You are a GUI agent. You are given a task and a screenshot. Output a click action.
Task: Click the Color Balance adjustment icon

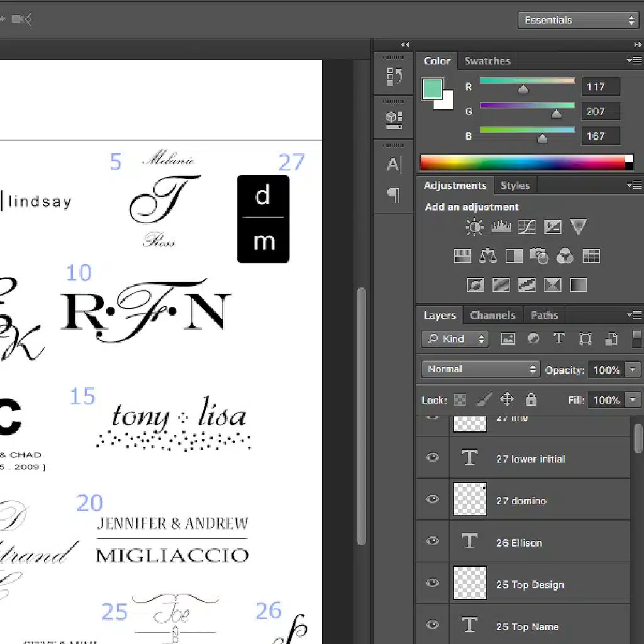click(488, 256)
